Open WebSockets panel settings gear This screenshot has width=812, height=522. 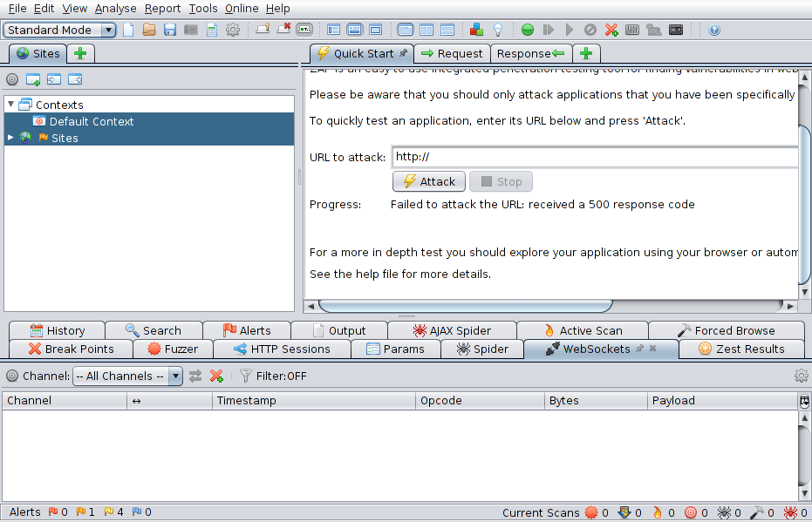pyautogui.click(x=801, y=375)
